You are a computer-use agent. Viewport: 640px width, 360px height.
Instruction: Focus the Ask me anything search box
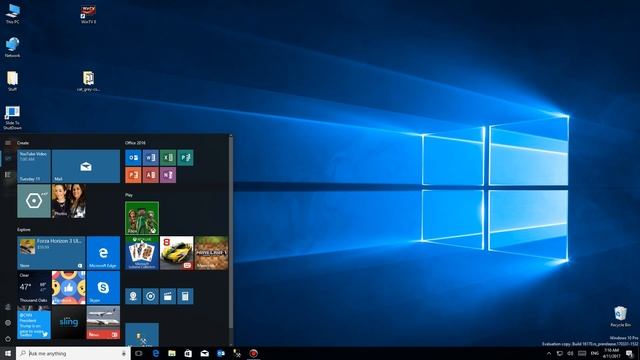click(73, 353)
